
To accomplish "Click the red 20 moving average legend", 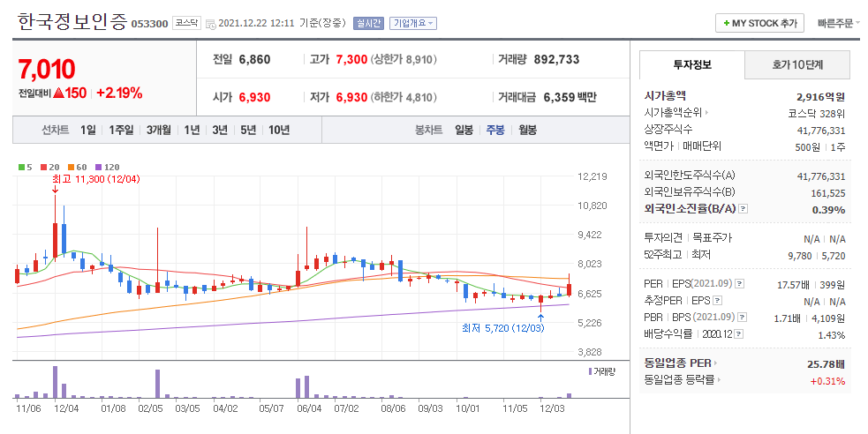I will click(49, 167).
